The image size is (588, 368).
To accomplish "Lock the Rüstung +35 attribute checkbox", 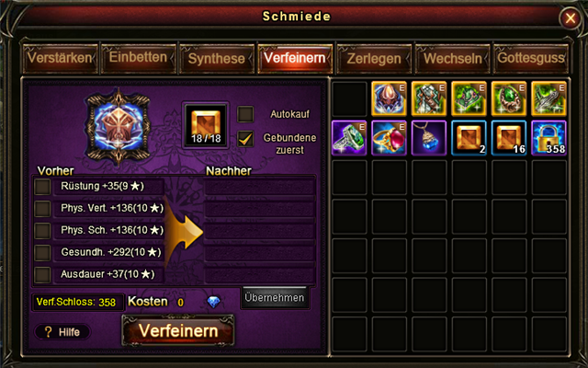I will click(x=42, y=187).
